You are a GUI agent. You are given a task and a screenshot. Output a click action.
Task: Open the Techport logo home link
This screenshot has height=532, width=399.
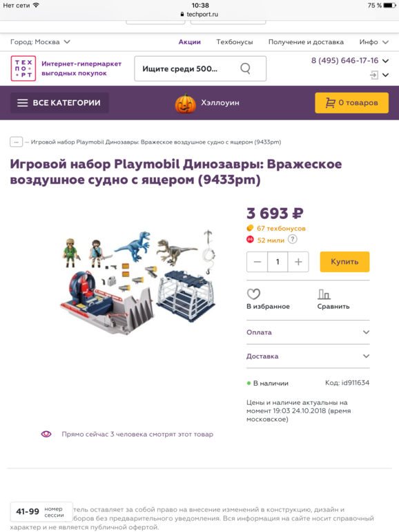(x=23, y=68)
